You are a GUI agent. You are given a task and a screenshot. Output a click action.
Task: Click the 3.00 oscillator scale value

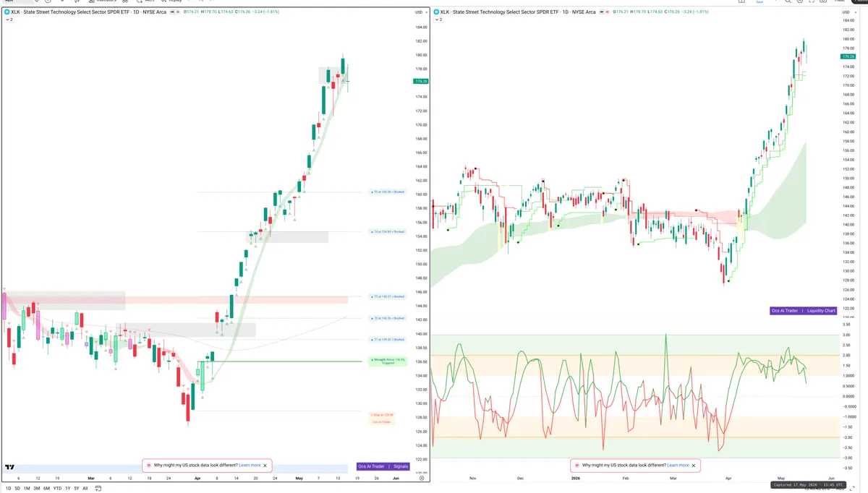[x=847, y=335]
